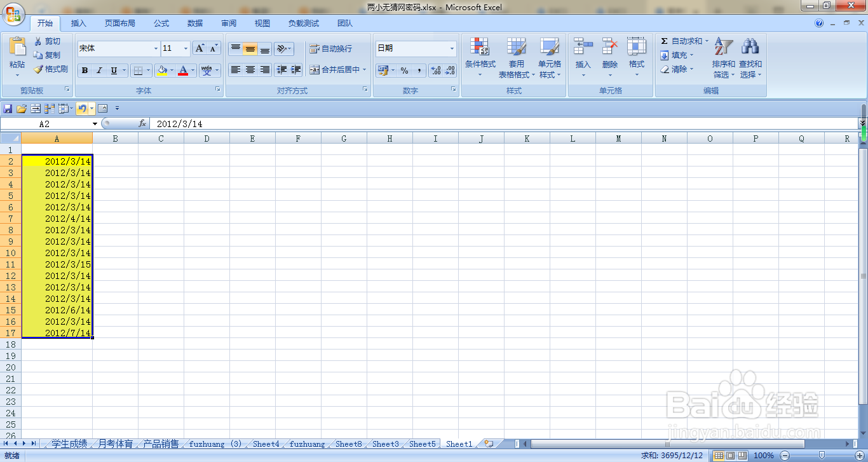868x462 pixels.
Task: Open font size 11 dropdown
Action: pos(186,49)
